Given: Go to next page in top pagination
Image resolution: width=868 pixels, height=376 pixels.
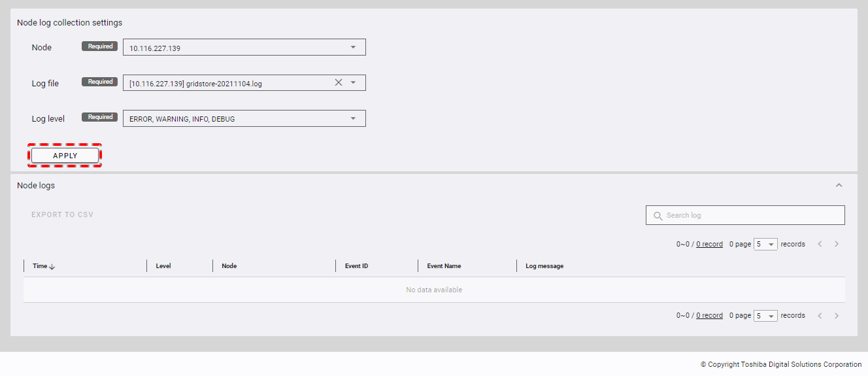Looking at the screenshot, I should pos(836,244).
